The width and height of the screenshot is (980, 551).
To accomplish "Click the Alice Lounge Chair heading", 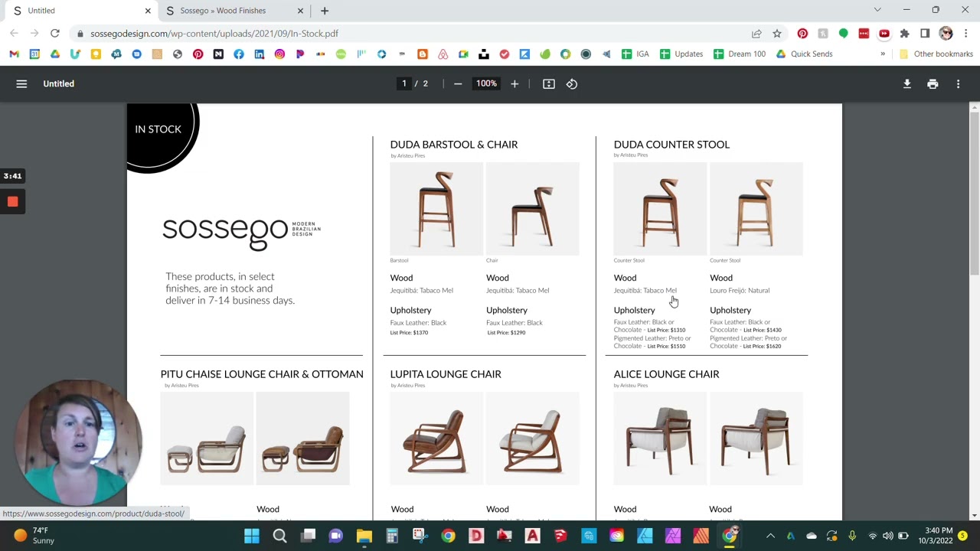I will (666, 374).
